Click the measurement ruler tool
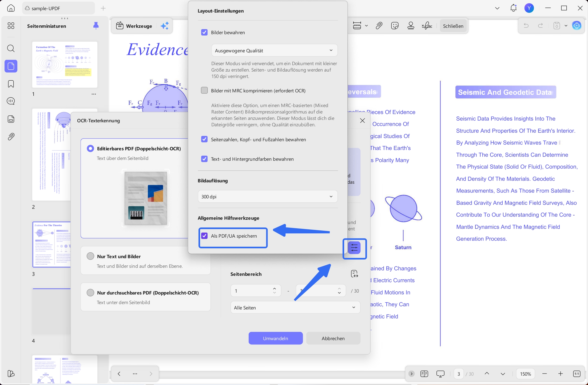The image size is (588, 385). pos(357,26)
